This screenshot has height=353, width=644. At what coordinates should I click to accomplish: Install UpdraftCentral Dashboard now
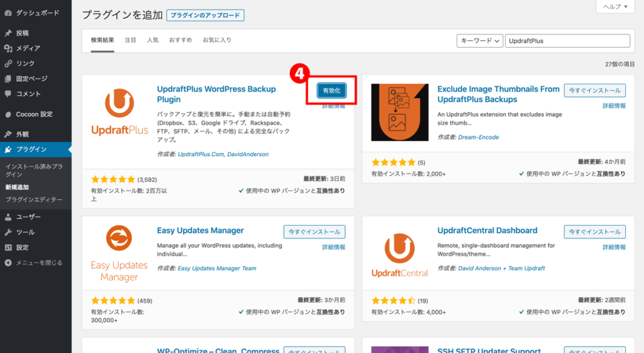[x=595, y=232]
